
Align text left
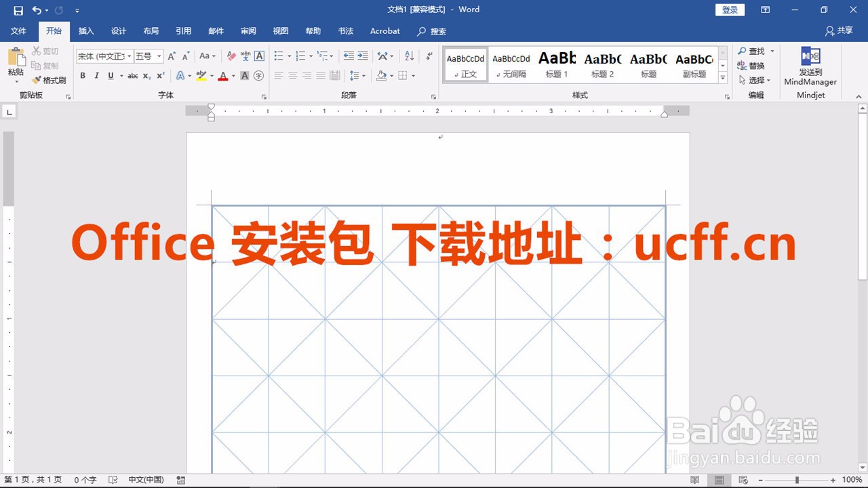tap(279, 76)
